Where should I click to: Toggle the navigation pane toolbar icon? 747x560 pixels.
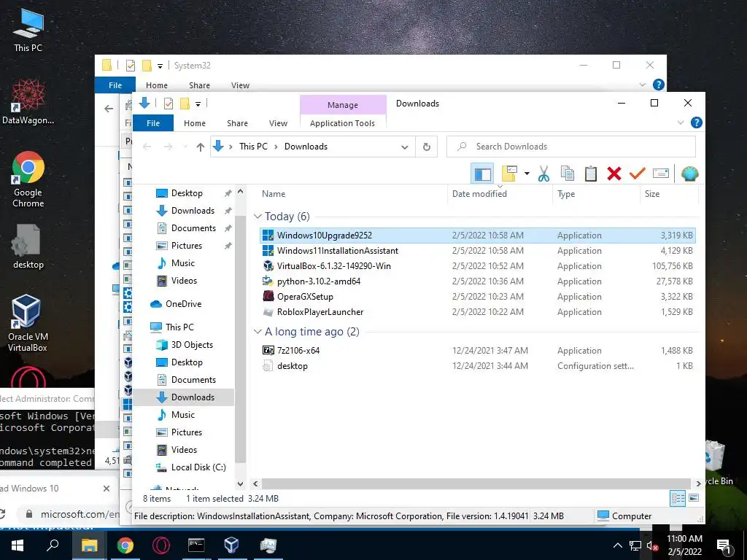click(482, 174)
